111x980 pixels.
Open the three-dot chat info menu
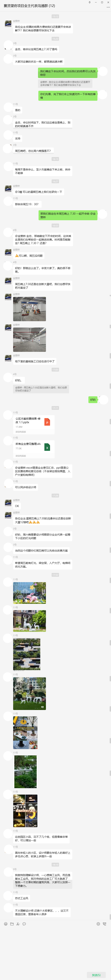point(108,7)
